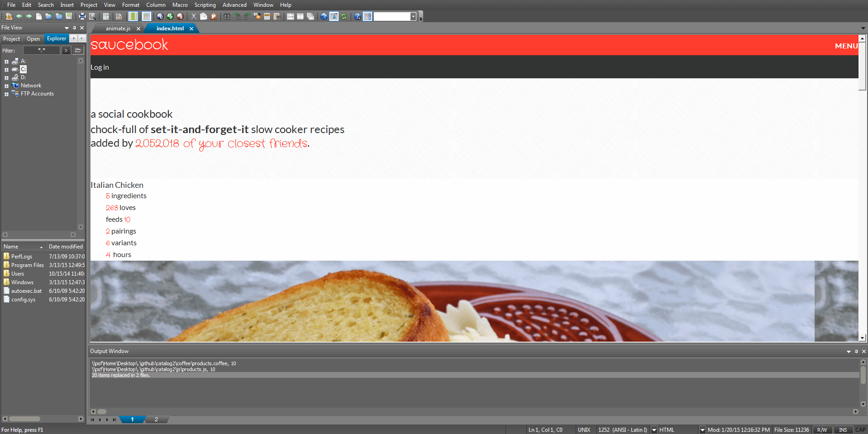Open print preview
Screen dimensions: 868x434
(x=92, y=16)
